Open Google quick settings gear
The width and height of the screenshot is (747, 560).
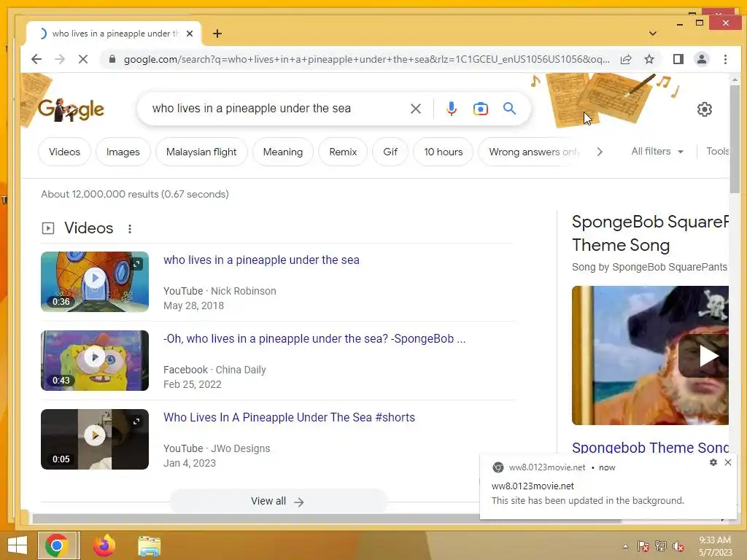click(704, 109)
